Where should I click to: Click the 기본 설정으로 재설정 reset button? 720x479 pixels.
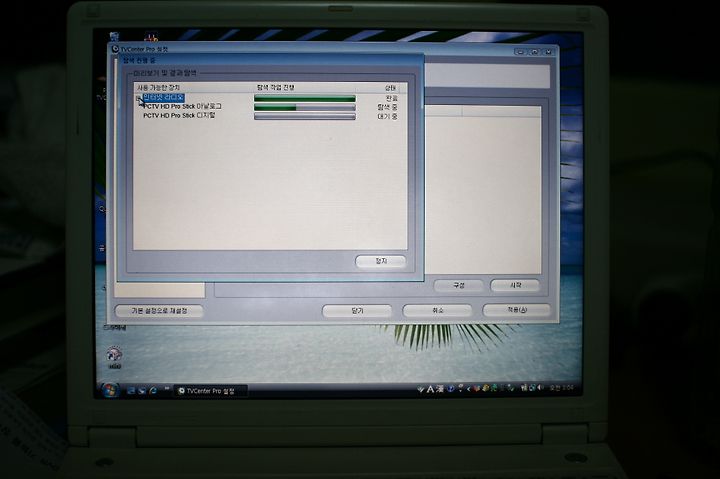(159, 311)
